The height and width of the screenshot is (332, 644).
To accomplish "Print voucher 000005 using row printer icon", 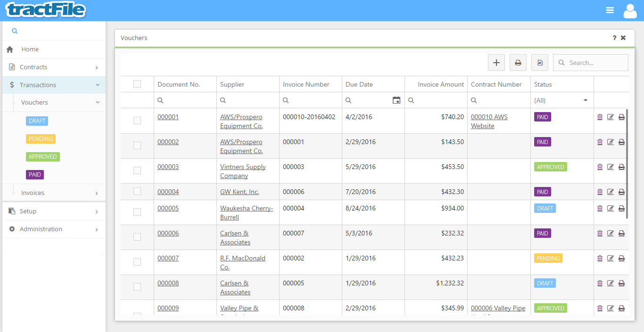I will (x=621, y=209).
